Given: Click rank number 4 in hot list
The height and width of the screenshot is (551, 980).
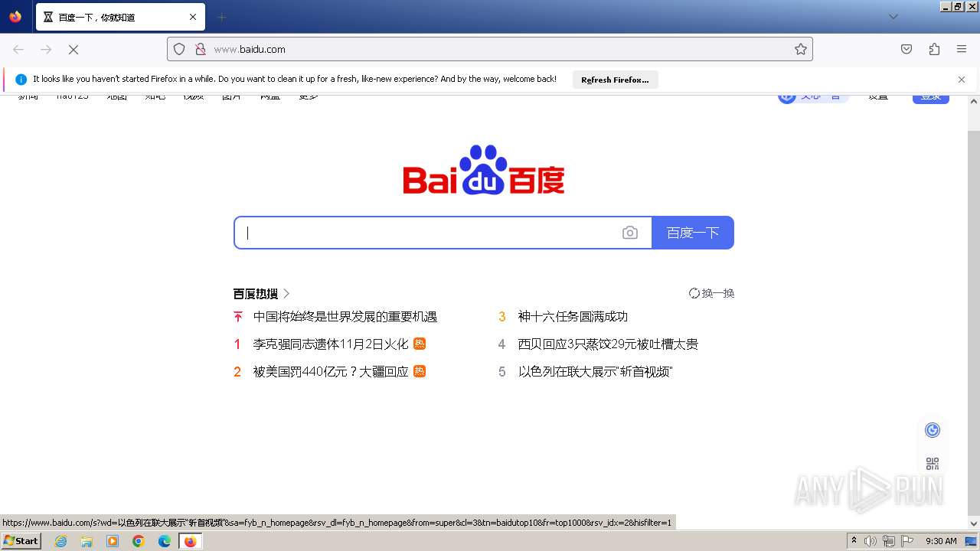Looking at the screenshot, I should [502, 344].
